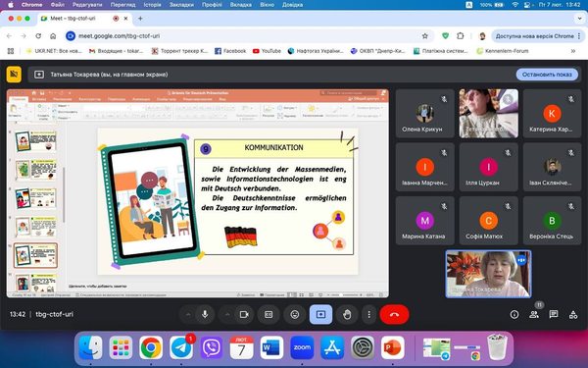
Task: Bookmark this page star icon
Action: pos(425,36)
